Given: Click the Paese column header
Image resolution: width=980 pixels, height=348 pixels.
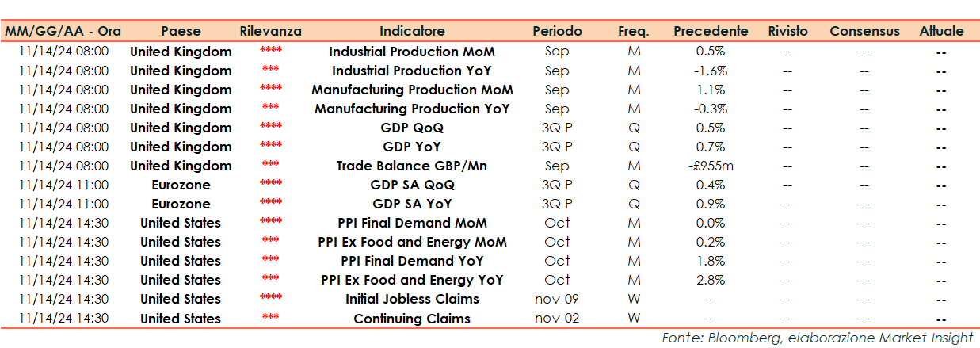Looking at the screenshot, I should tap(181, 32).
